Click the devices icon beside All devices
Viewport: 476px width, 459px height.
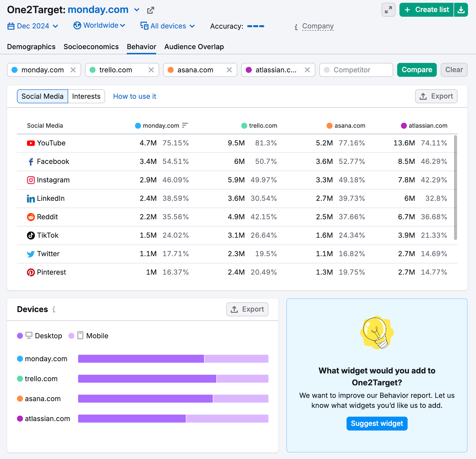(x=144, y=26)
